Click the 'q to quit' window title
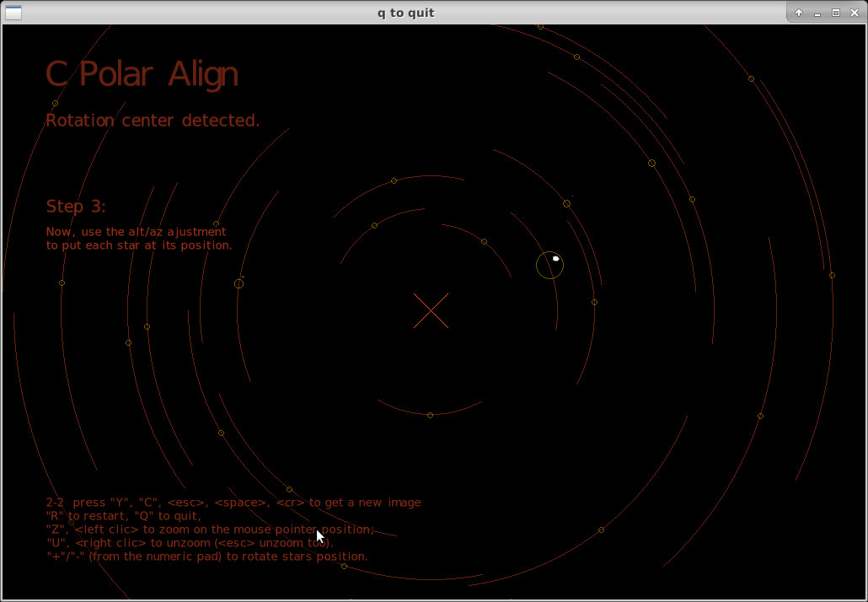This screenshot has width=868, height=602. 405,13
